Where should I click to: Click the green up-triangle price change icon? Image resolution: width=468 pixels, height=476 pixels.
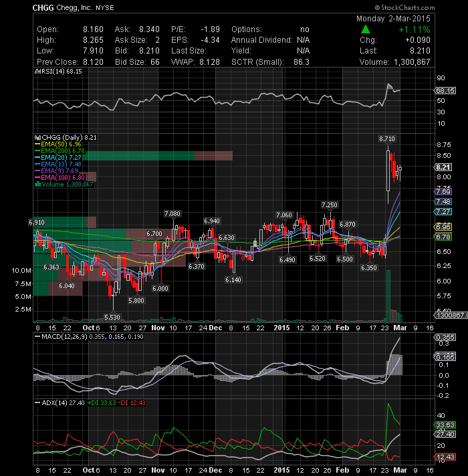(x=366, y=29)
